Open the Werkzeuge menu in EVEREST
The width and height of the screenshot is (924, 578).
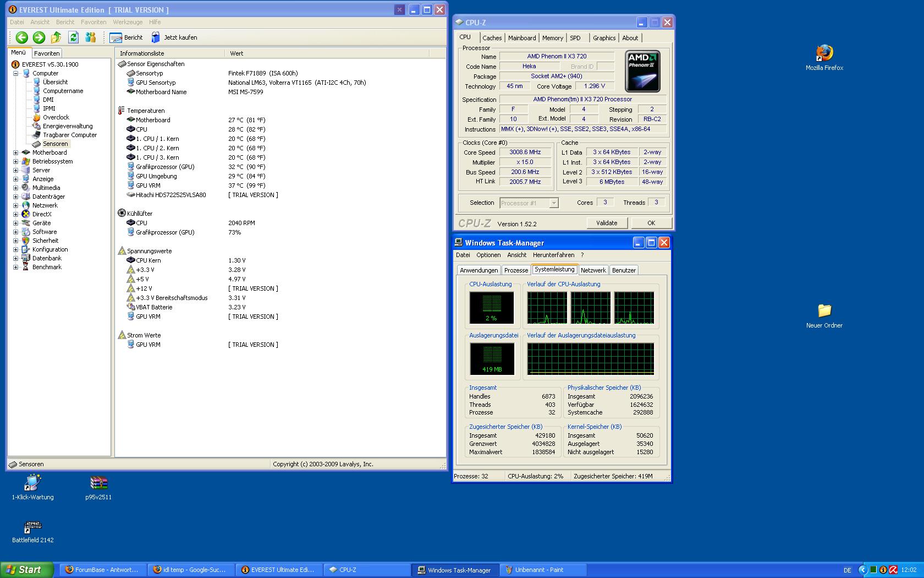(x=128, y=22)
